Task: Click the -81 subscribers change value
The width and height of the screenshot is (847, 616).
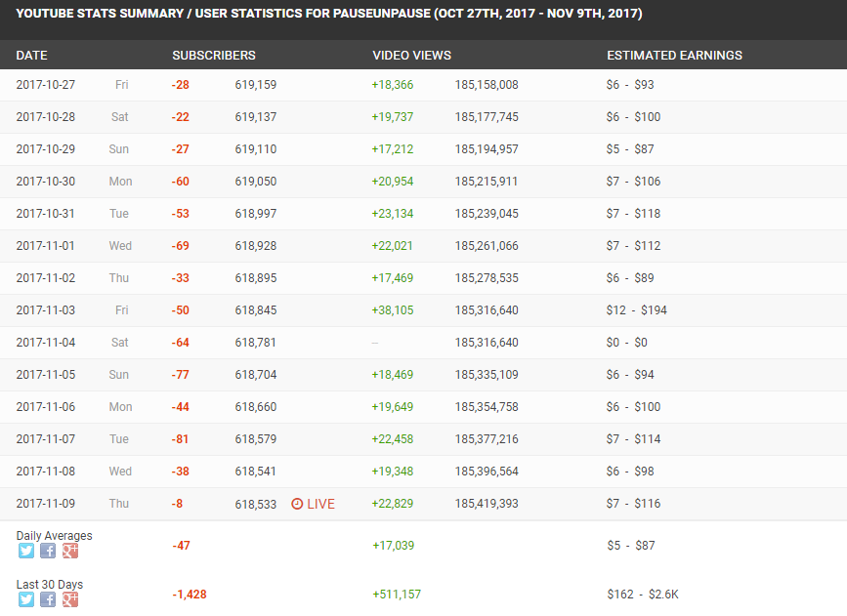Action: (180, 439)
